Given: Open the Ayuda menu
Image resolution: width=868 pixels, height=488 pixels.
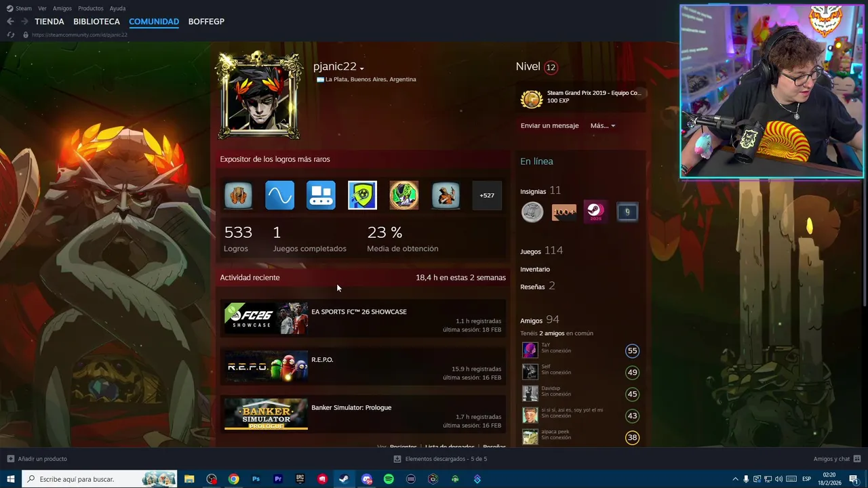Looking at the screenshot, I should pyautogui.click(x=117, y=8).
